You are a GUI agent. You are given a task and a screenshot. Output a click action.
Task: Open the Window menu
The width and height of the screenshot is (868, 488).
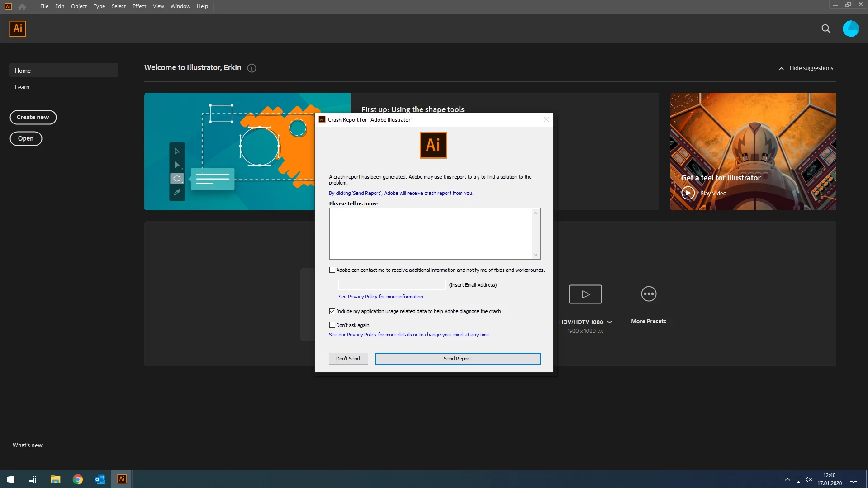(180, 6)
